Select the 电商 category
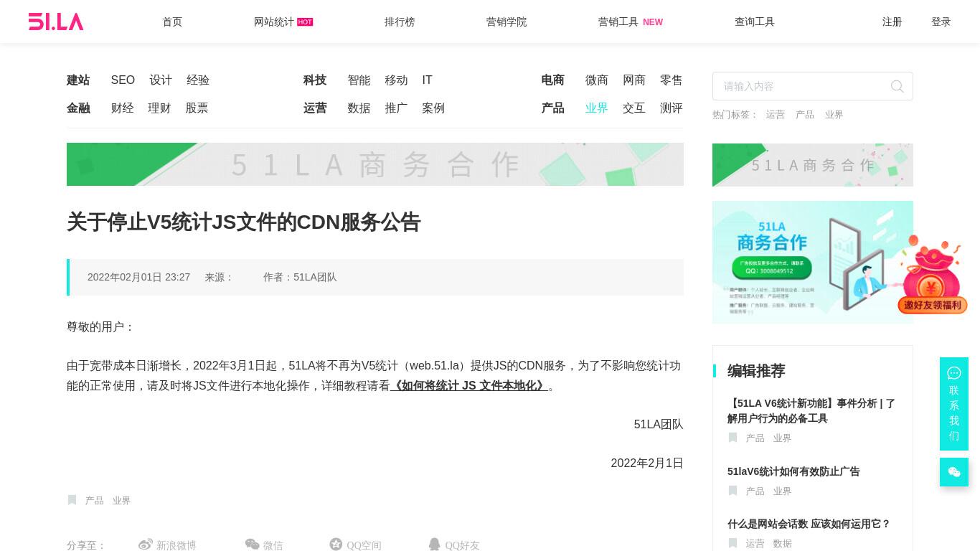Screen dimensions: 980x551 click(x=553, y=80)
